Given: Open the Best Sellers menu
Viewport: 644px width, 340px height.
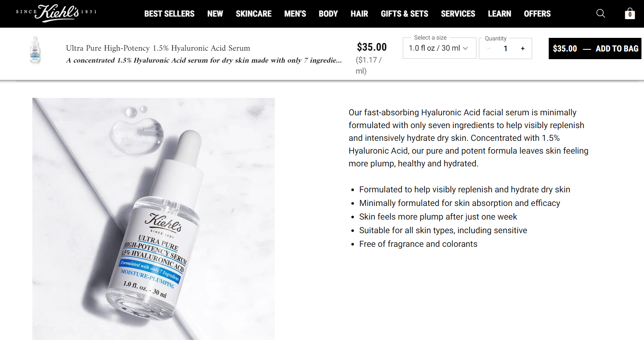Looking at the screenshot, I should click(169, 14).
